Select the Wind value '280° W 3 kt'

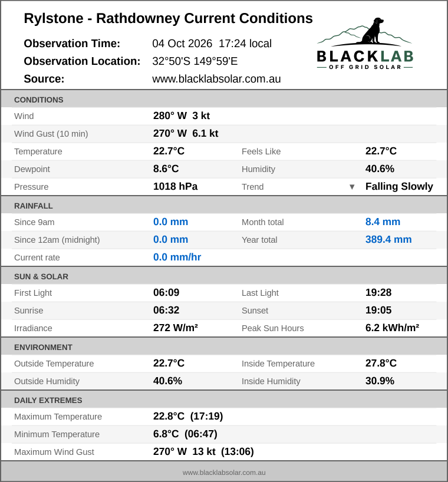click(x=182, y=116)
